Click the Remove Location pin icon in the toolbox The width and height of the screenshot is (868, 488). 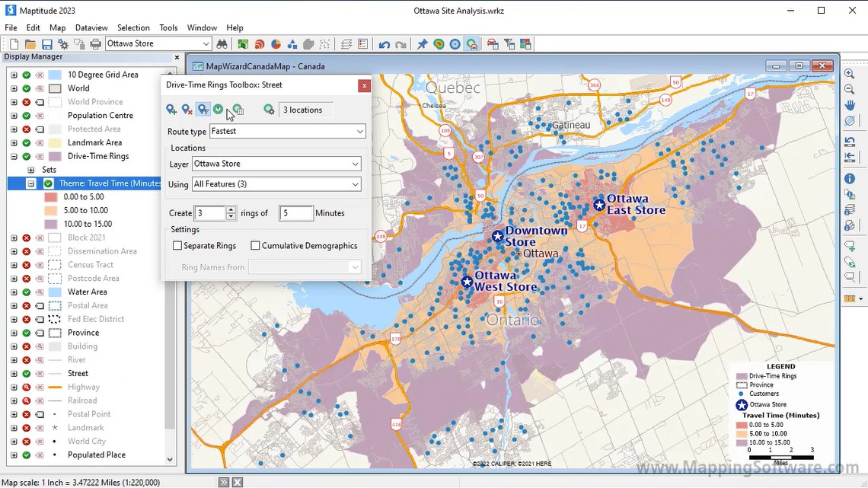point(187,110)
